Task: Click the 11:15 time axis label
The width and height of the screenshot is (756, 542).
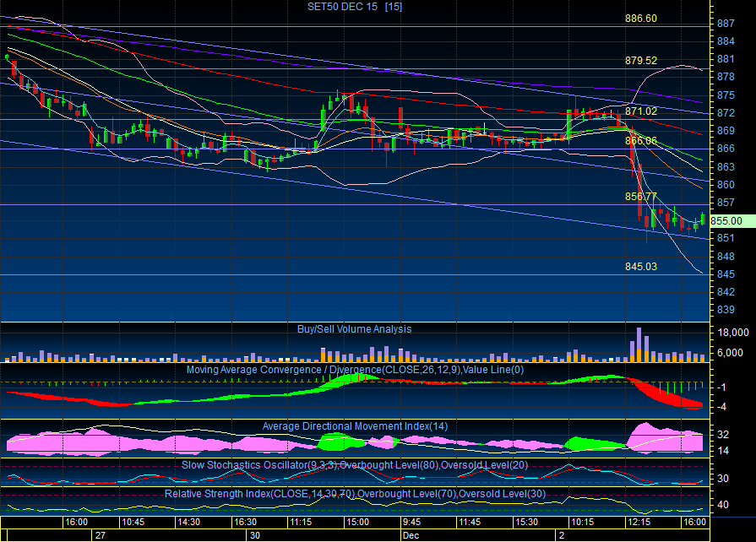Action: [x=301, y=522]
